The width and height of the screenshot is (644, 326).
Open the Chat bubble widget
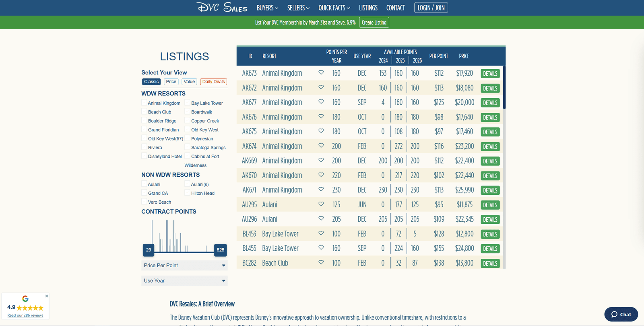(x=621, y=314)
